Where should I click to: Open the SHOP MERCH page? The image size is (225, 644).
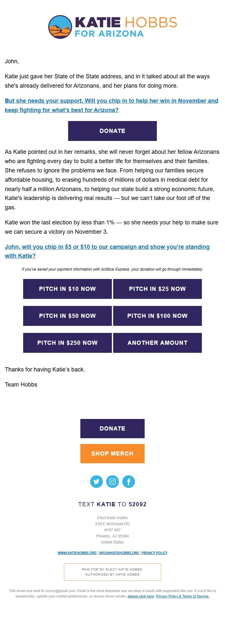(112, 453)
